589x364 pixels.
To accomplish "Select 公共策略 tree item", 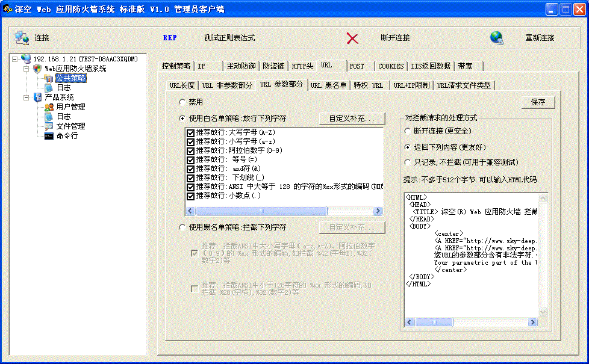I will click(71, 78).
